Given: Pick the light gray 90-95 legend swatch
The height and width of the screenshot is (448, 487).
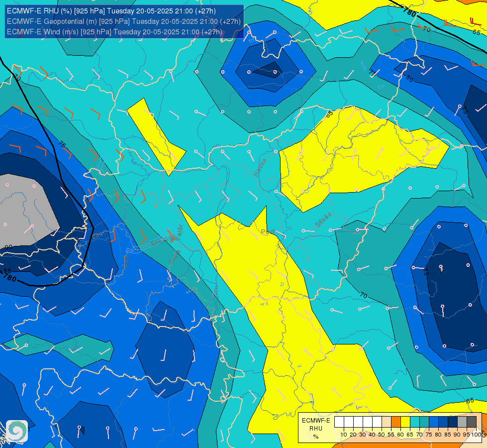Looking at the screenshot, I should (x=462, y=422).
